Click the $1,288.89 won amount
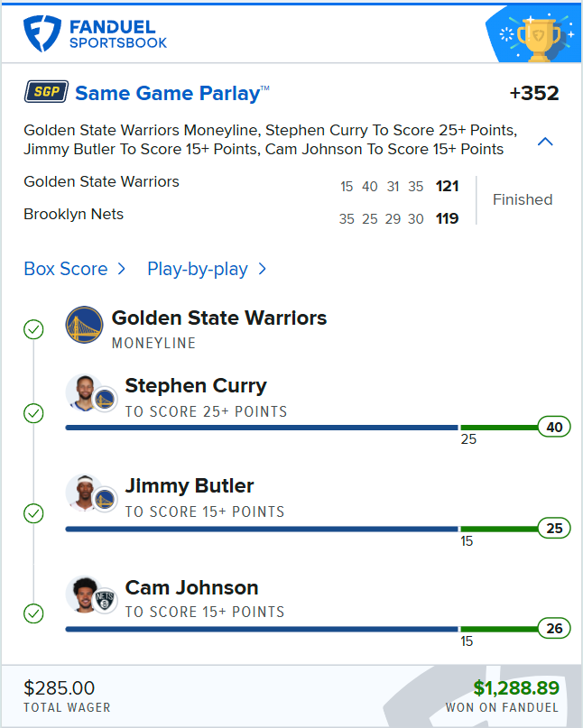This screenshot has height=728, width=583. (x=516, y=688)
